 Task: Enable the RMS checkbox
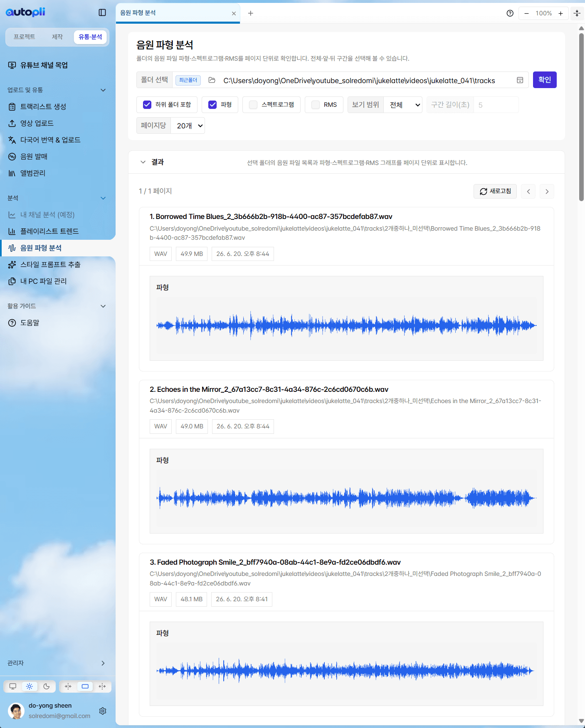point(316,105)
